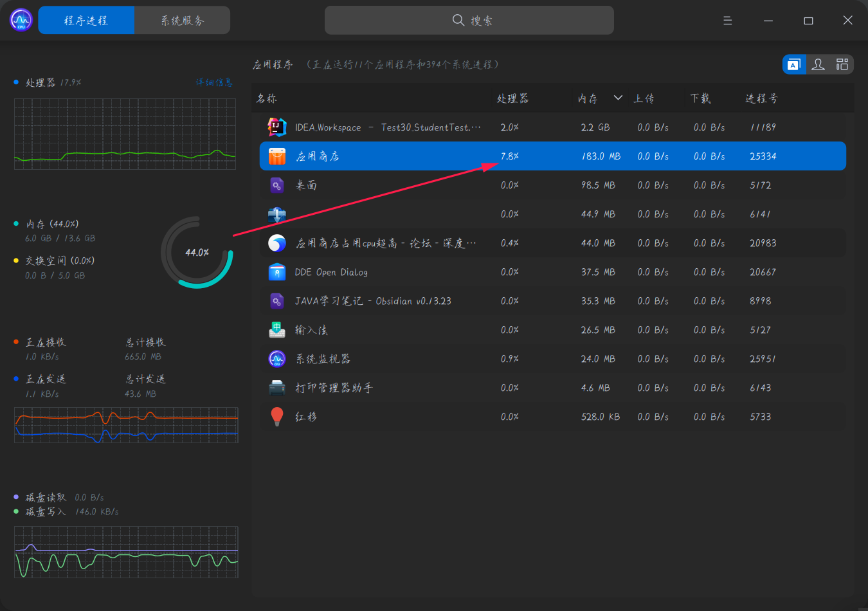The height and width of the screenshot is (611, 868).
Task: Enable all processes view with layout icon
Action: tap(842, 64)
